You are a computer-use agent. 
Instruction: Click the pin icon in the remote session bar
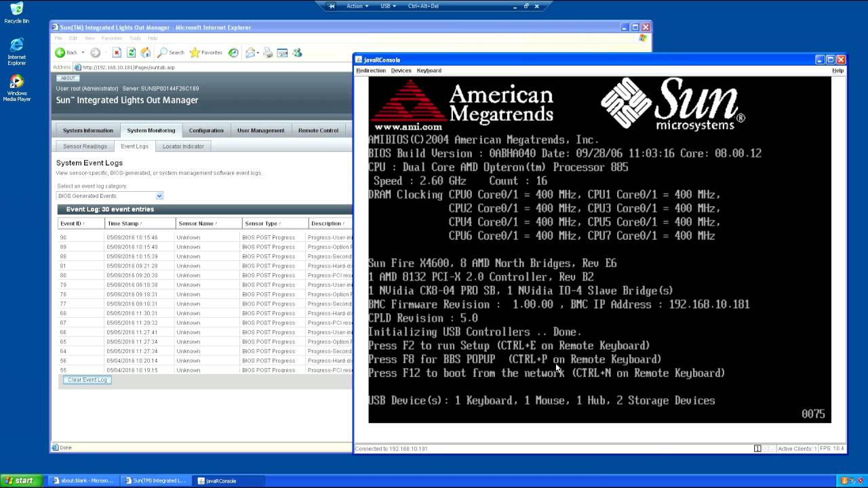(x=332, y=6)
